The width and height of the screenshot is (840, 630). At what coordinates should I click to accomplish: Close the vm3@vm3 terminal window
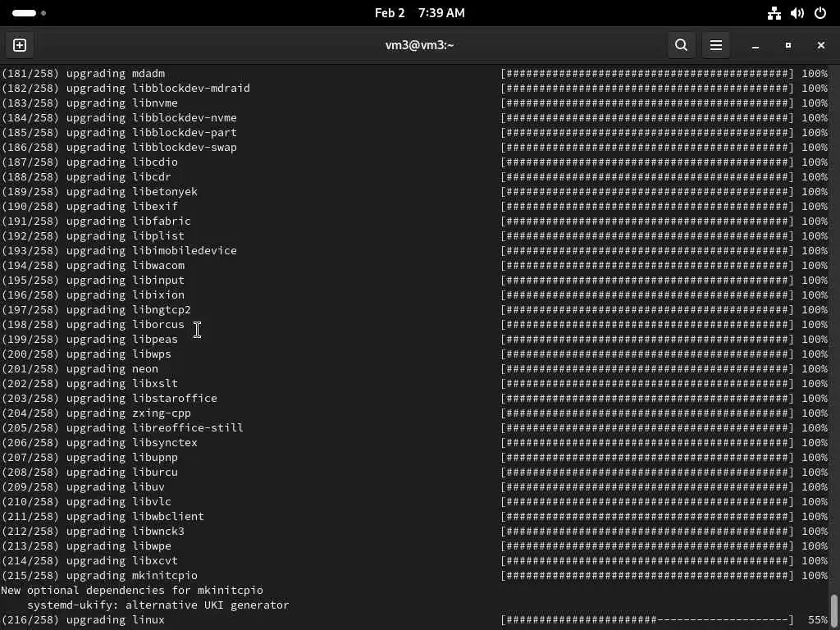click(820, 45)
